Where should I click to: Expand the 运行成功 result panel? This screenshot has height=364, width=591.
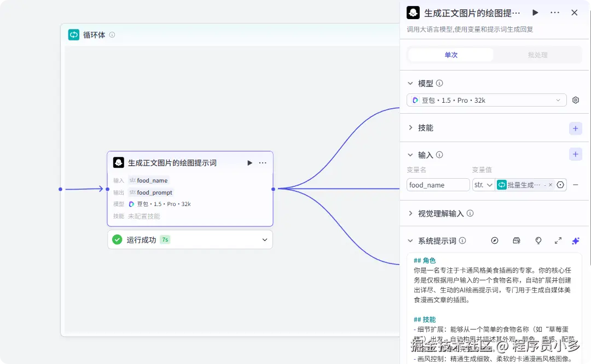pos(264,239)
